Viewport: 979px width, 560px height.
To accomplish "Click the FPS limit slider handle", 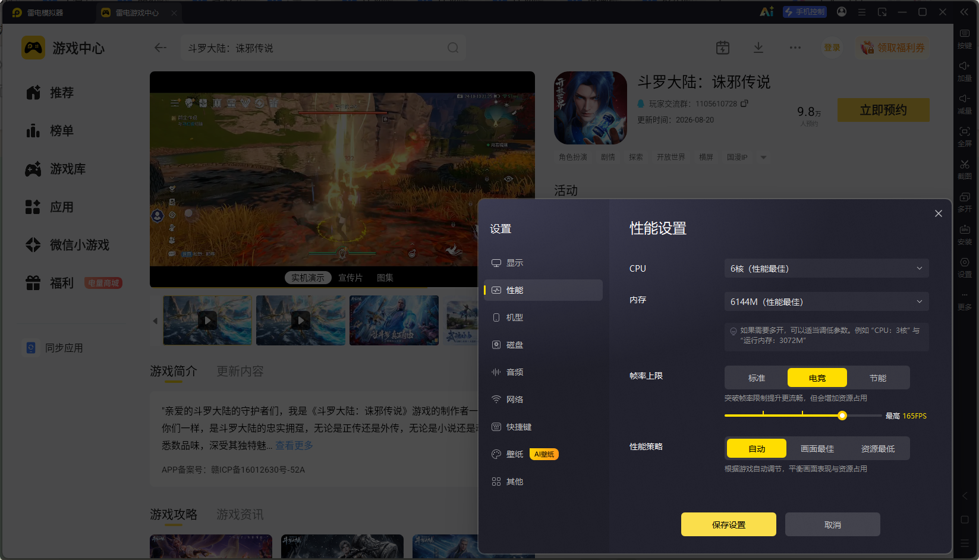I will click(842, 416).
